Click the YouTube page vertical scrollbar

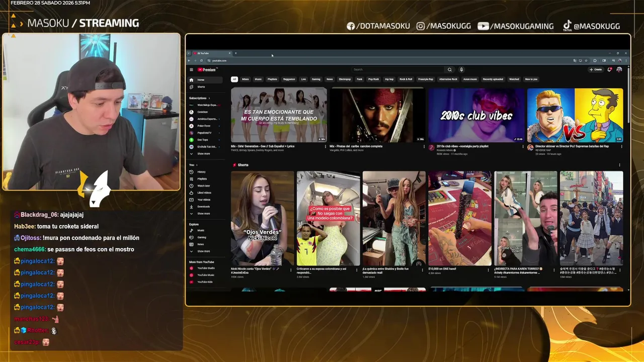(627, 96)
